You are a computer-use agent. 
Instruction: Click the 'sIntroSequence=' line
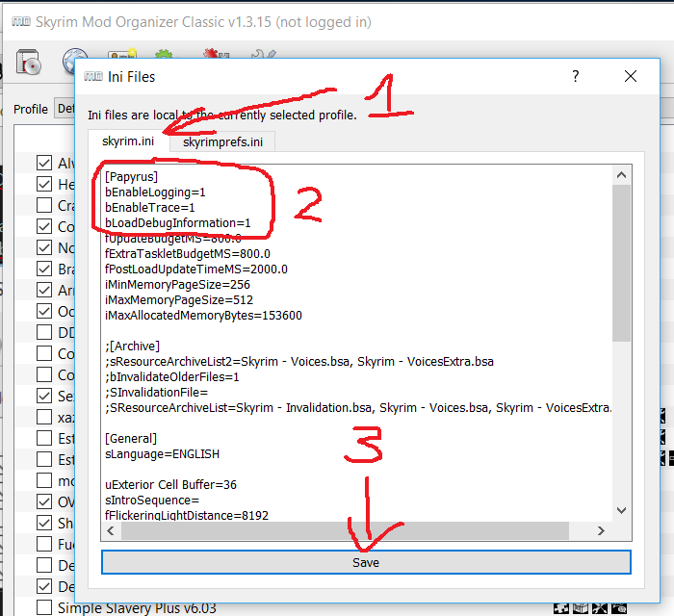[152, 500]
